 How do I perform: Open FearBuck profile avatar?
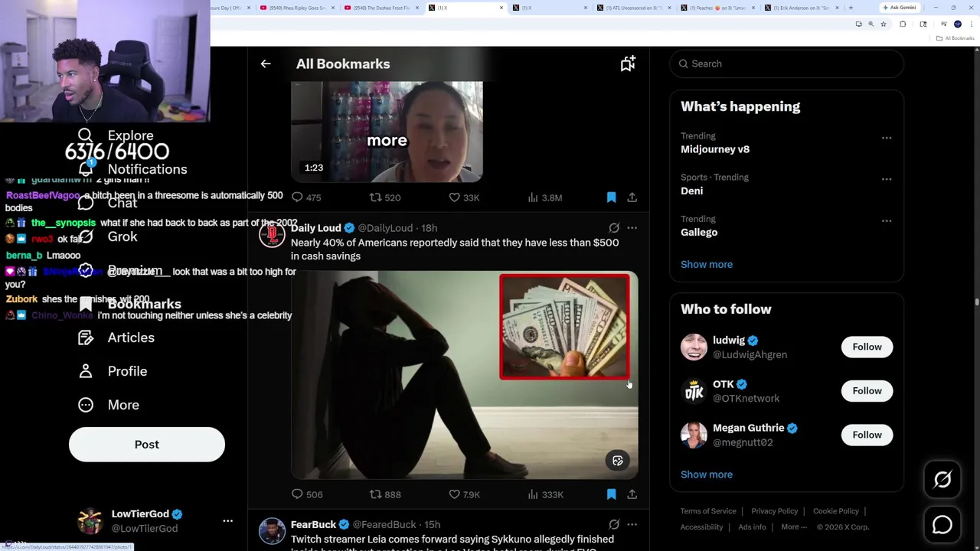coord(272,531)
